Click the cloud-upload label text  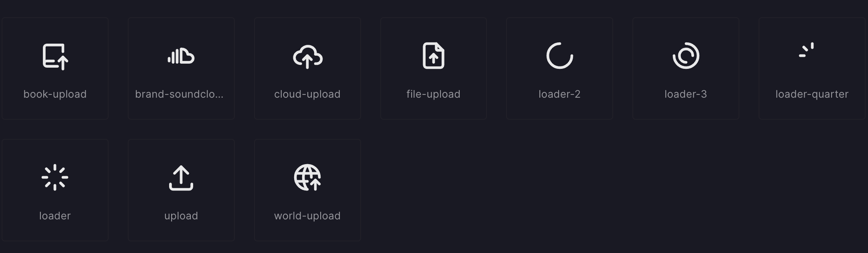click(307, 94)
